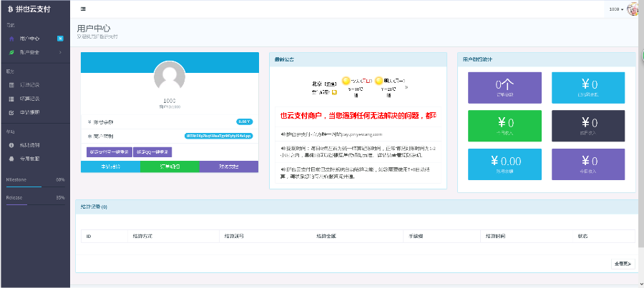The width and height of the screenshot is (644, 288).
Task: Click the home icon beside 用户中心
Action: point(11,39)
